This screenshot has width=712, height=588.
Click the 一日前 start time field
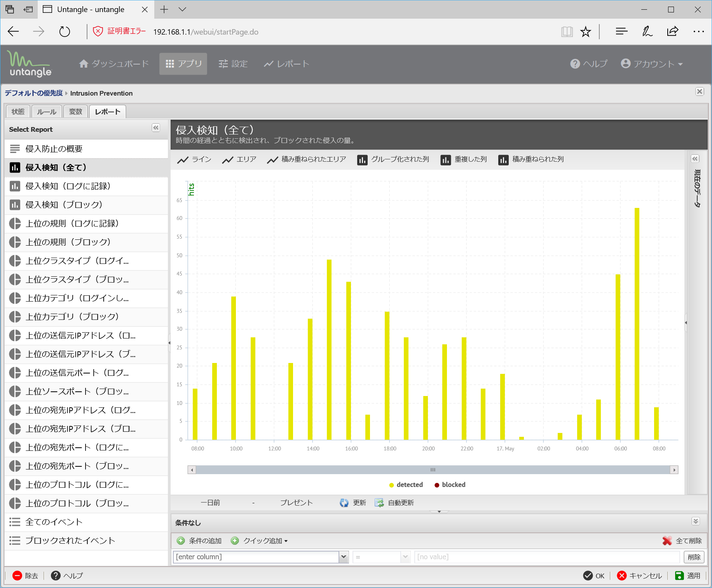210,503
